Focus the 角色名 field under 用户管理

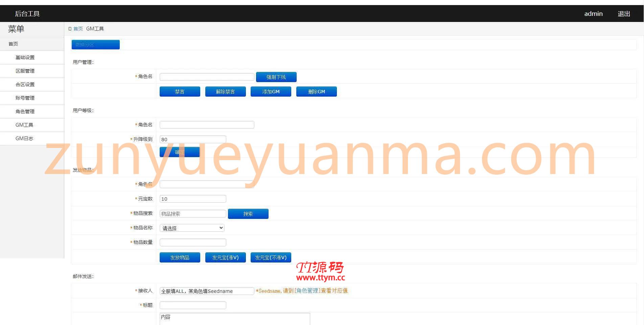coord(207,77)
